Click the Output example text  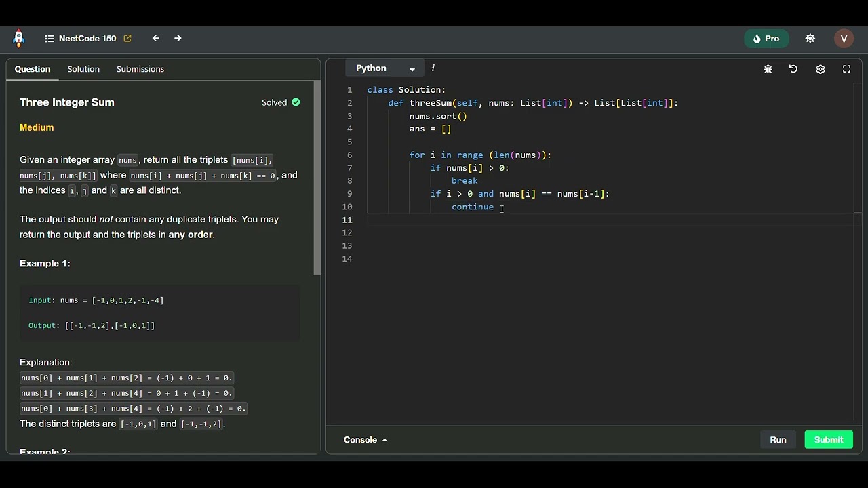pos(92,326)
